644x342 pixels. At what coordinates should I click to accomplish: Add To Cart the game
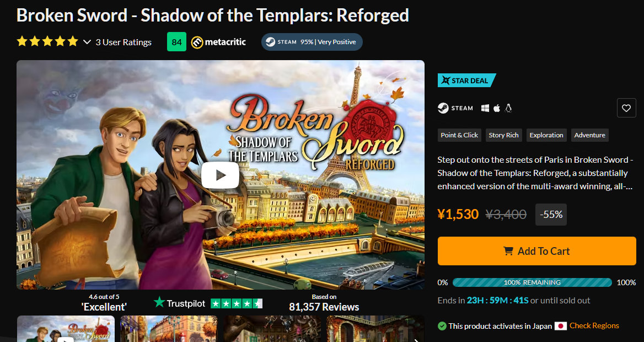537,251
